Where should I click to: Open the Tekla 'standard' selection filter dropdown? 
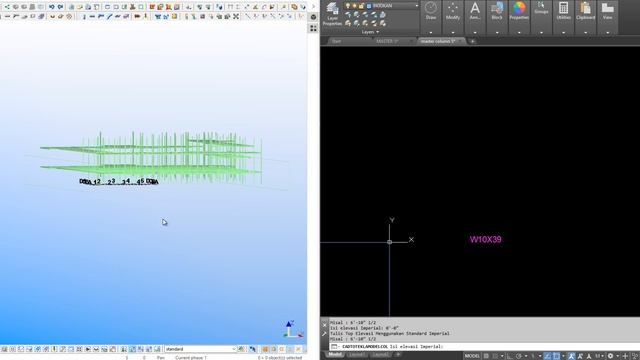[200, 349]
